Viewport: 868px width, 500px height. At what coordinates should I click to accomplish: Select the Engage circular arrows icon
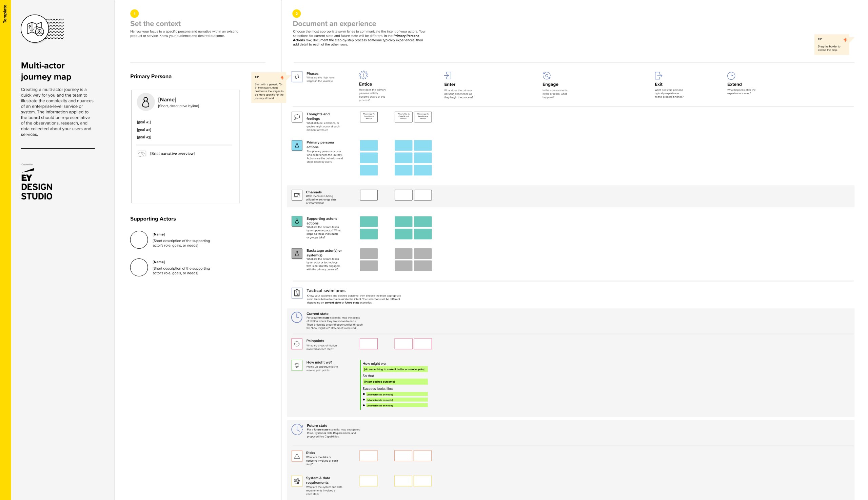click(x=547, y=75)
